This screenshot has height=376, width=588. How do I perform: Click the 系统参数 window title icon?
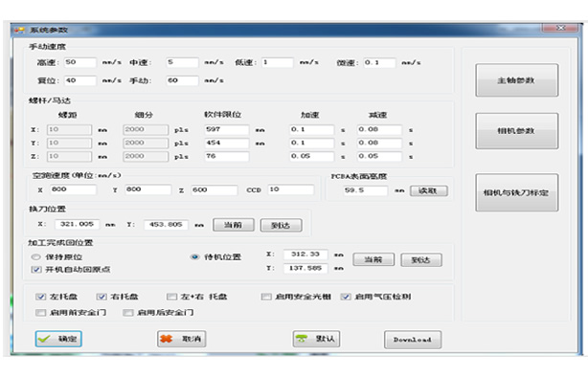click(x=19, y=30)
